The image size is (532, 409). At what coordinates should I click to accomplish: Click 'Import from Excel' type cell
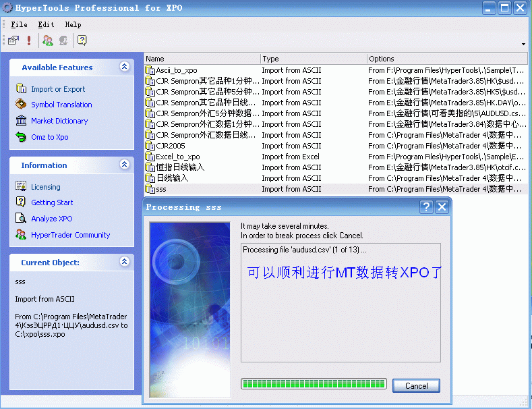coord(291,157)
